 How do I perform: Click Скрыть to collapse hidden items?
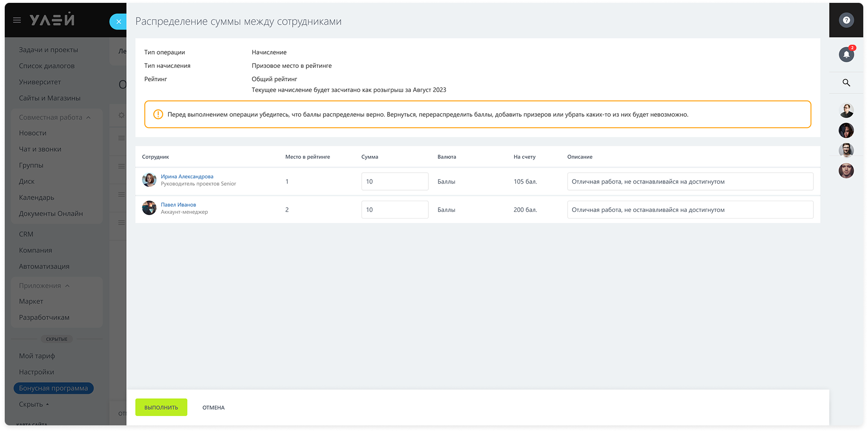tap(34, 404)
